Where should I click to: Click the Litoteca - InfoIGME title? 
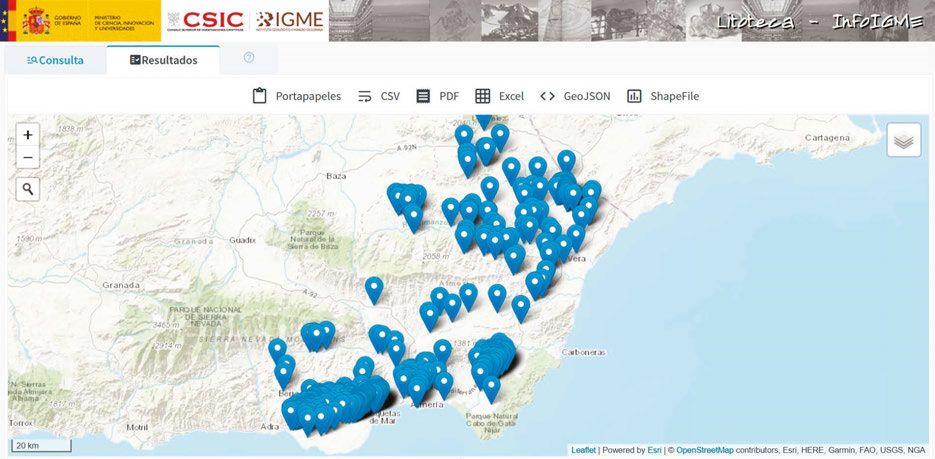[821, 22]
